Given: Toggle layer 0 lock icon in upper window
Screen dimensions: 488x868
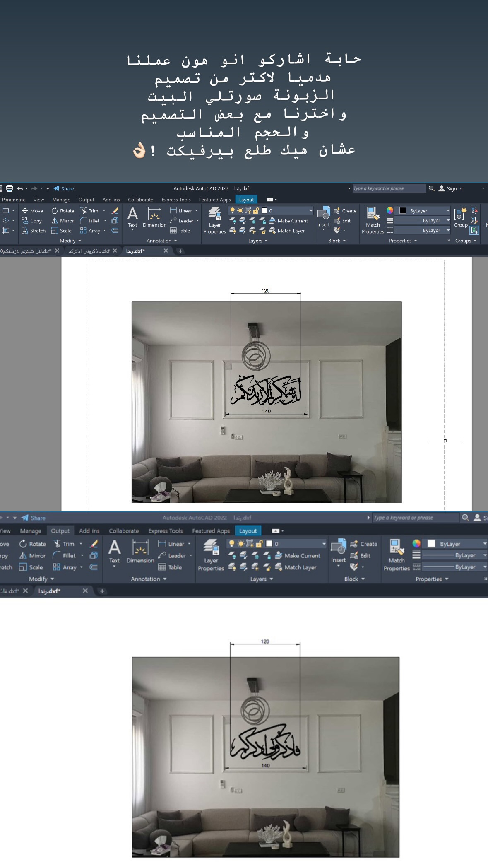Looking at the screenshot, I should click(x=256, y=211).
